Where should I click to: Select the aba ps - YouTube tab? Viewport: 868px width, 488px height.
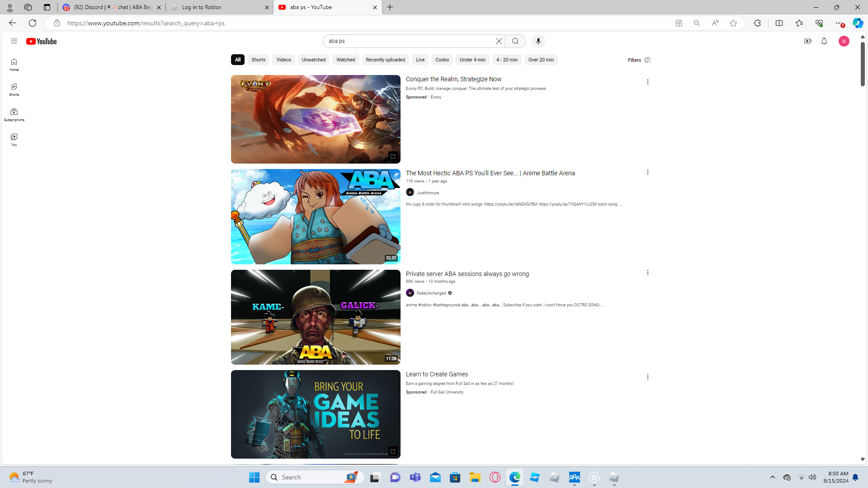tap(328, 7)
